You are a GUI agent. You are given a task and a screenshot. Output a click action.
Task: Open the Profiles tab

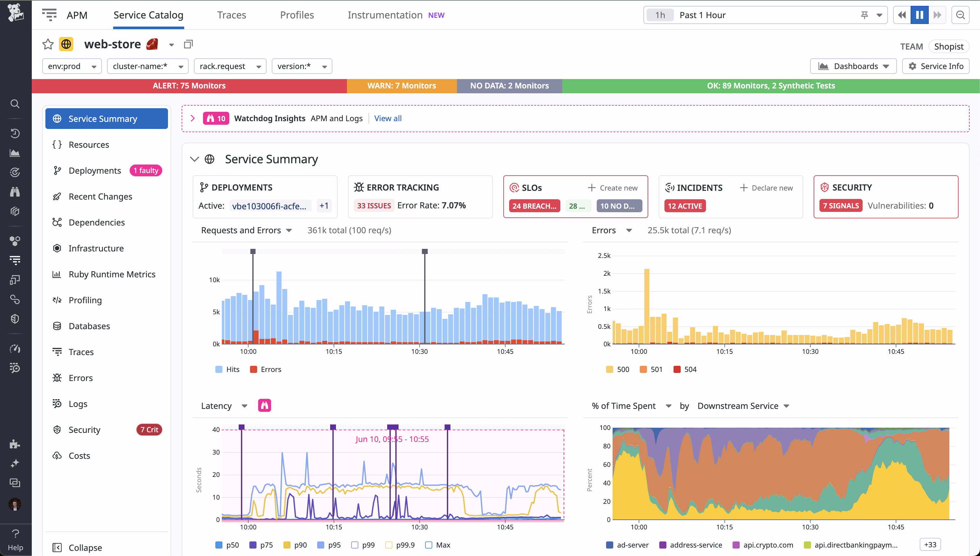click(x=297, y=15)
